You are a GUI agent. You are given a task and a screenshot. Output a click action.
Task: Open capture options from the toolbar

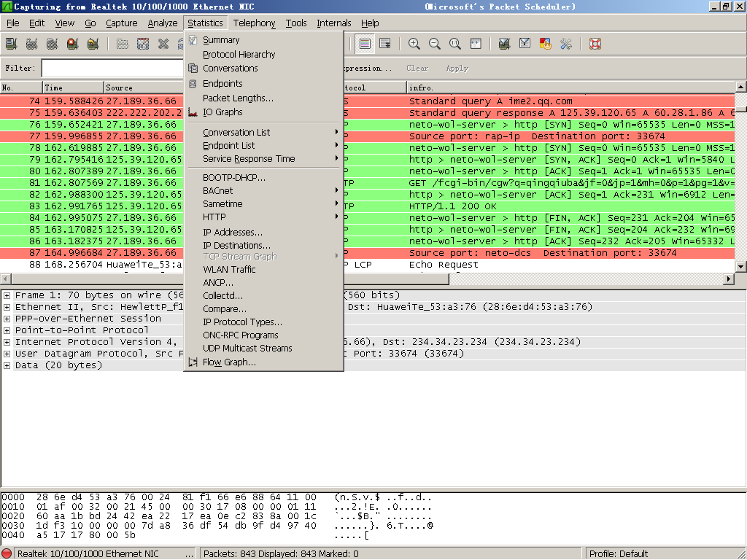tap(32, 44)
